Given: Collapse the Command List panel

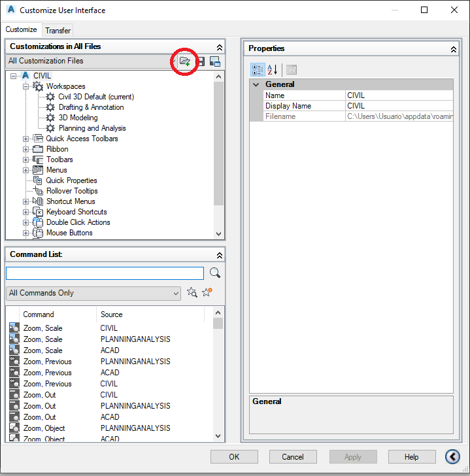Looking at the screenshot, I should coord(220,255).
